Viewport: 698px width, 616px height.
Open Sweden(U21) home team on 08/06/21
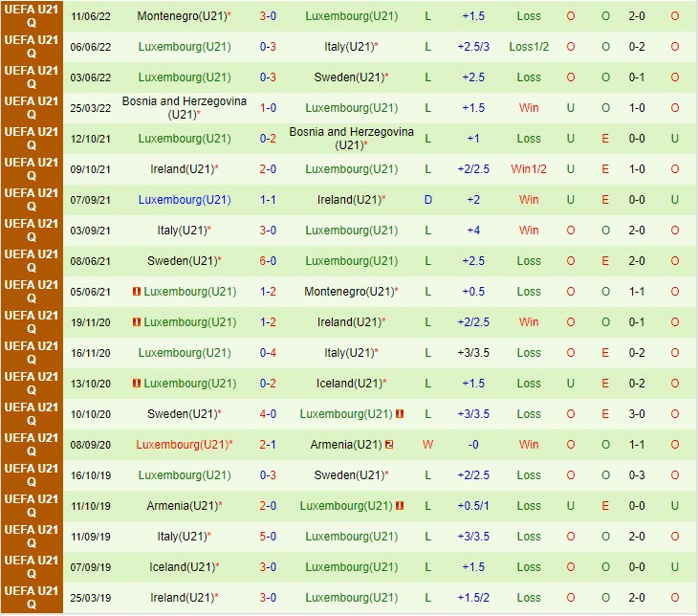tap(184, 261)
